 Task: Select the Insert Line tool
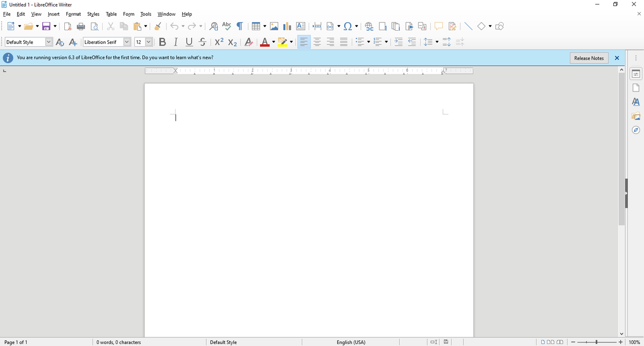(468, 26)
